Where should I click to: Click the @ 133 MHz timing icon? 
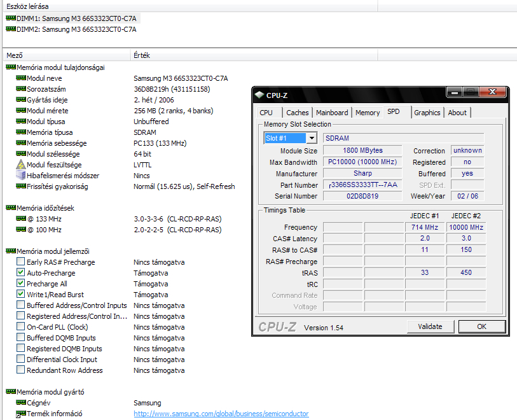click(21, 218)
